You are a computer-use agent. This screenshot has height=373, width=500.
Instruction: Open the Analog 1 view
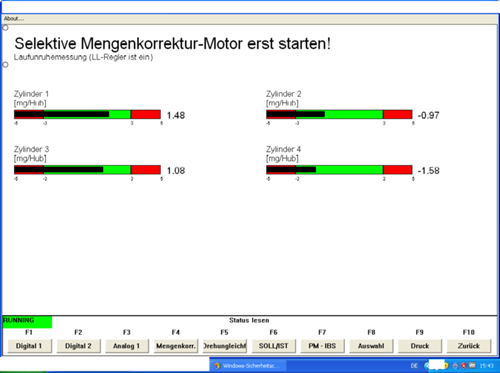tap(127, 346)
